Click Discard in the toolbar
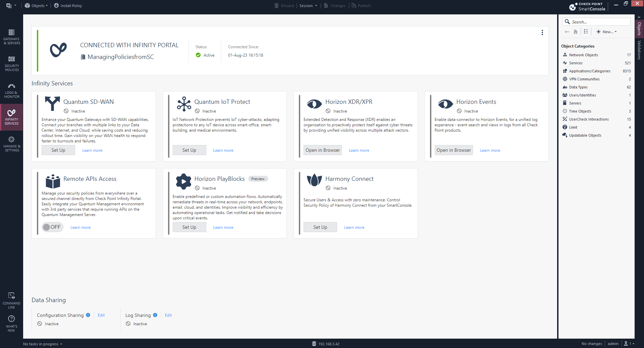Screen dimensions: 644x348 pos(284,6)
